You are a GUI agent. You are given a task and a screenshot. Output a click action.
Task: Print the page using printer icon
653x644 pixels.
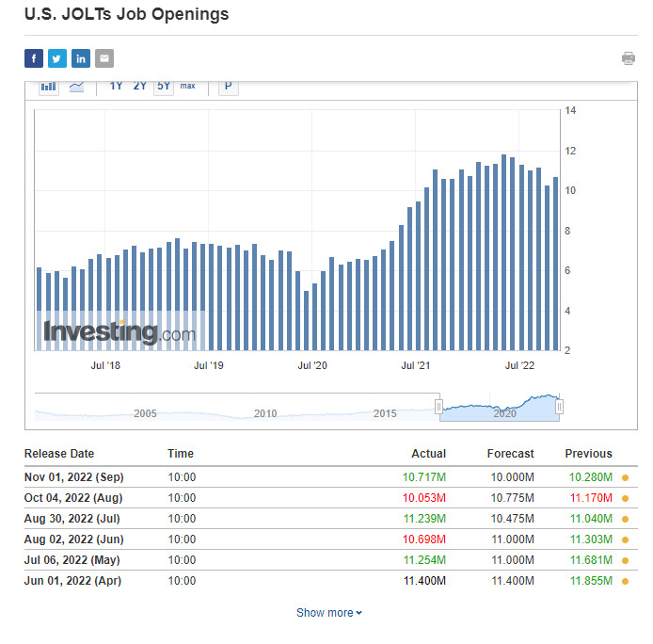[x=628, y=58]
